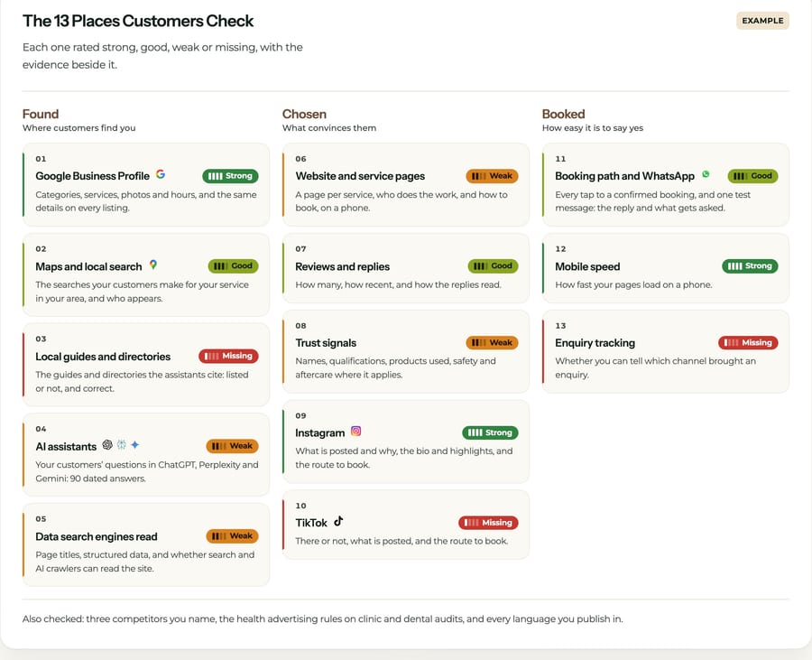Click the subheading Where customers find you

coord(78,128)
